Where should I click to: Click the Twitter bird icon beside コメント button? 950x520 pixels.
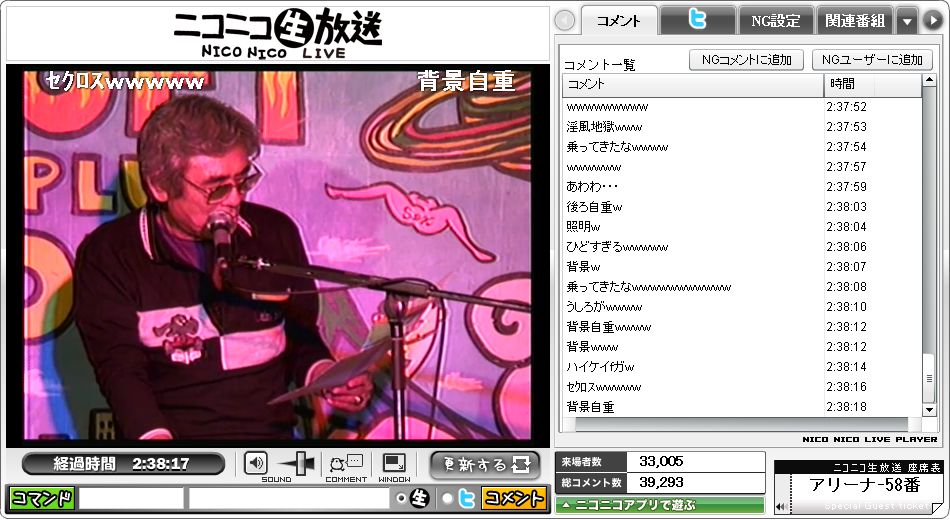pos(466,498)
